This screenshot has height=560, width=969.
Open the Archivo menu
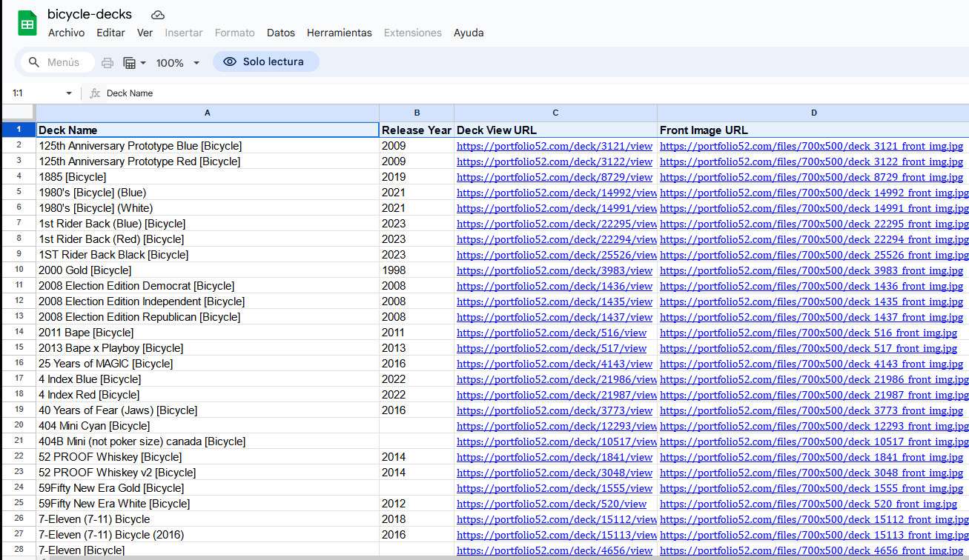(x=67, y=33)
